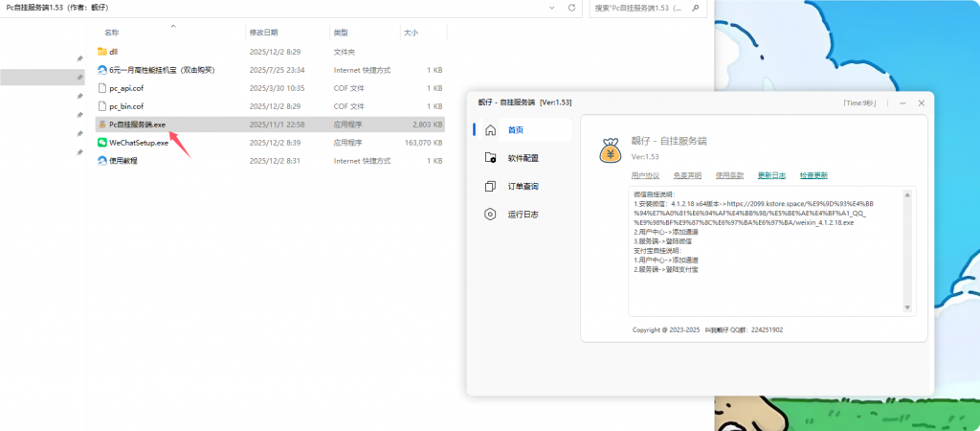Open the 更新日志 link

click(x=772, y=176)
